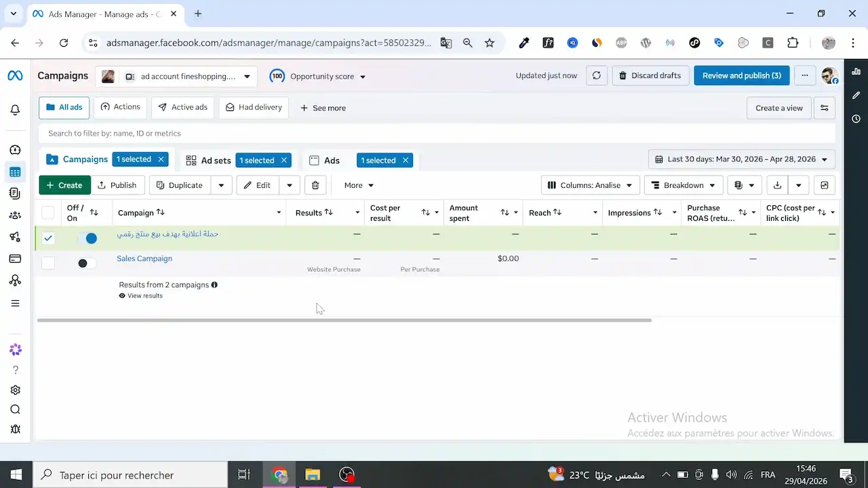Check the Sales Campaign row checkbox
The width and height of the screenshot is (868, 488).
48,263
